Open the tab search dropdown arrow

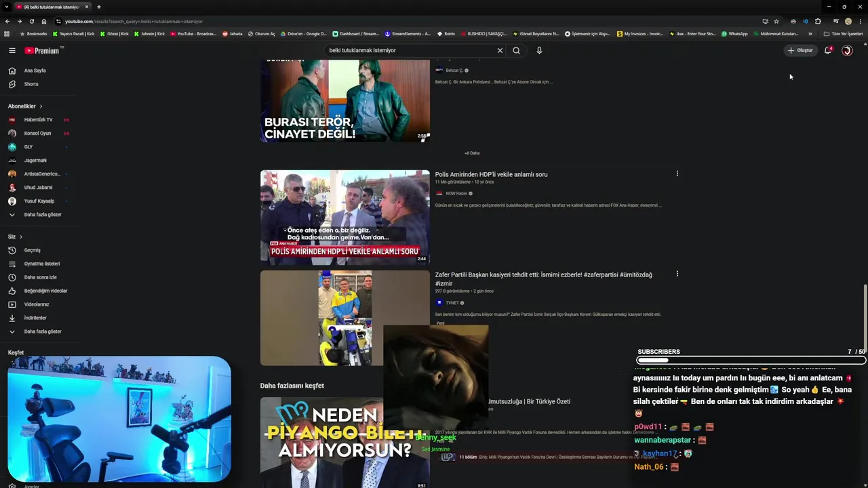[7, 7]
